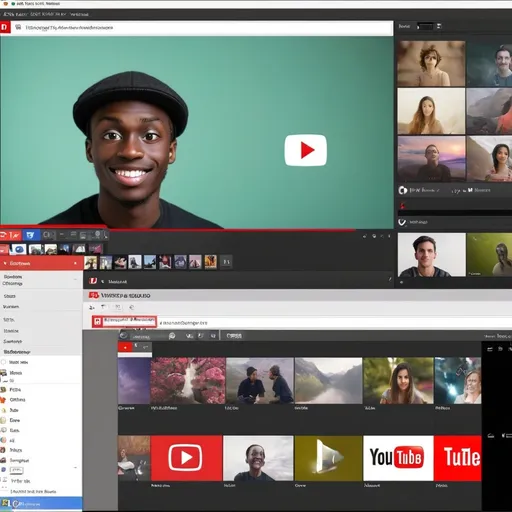
Task: Click the checkmark shield icon in the right panel
Action: (402, 222)
